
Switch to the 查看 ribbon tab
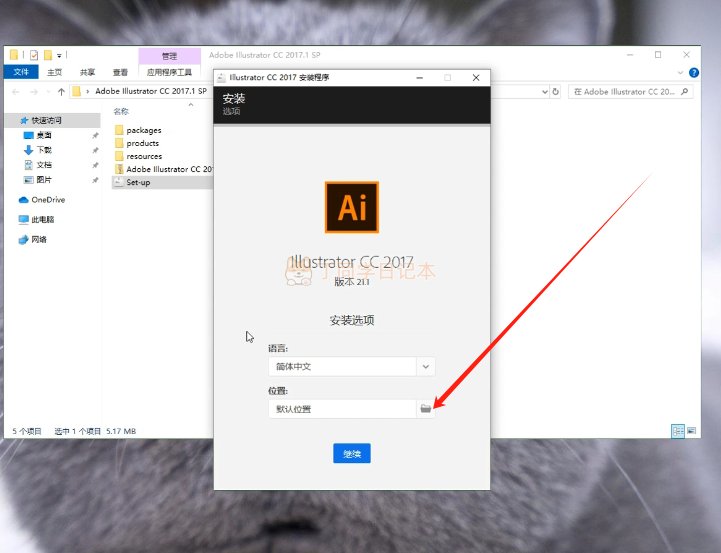pyautogui.click(x=120, y=72)
